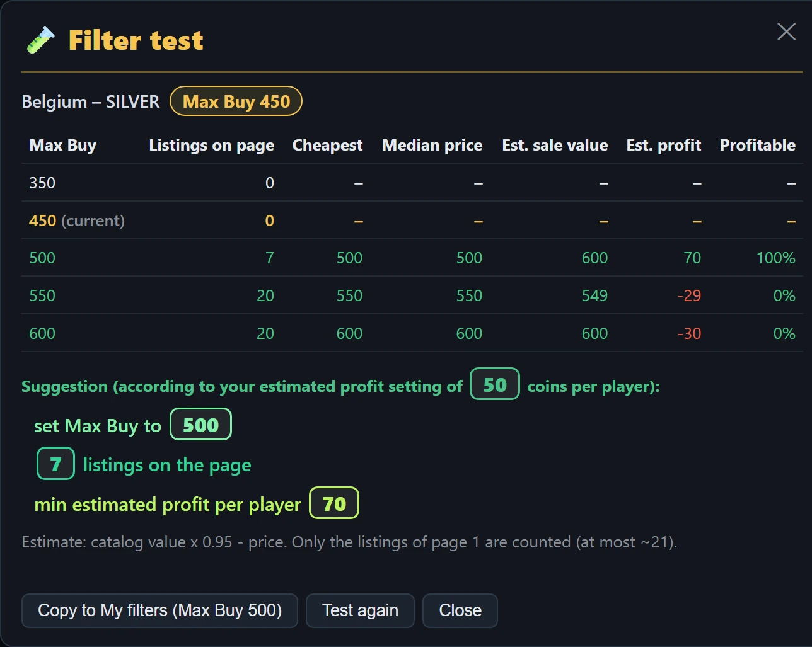The height and width of the screenshot is (647, 812).
Task: Click the Max Buy 450 badge
Action: tap(236, 101)
